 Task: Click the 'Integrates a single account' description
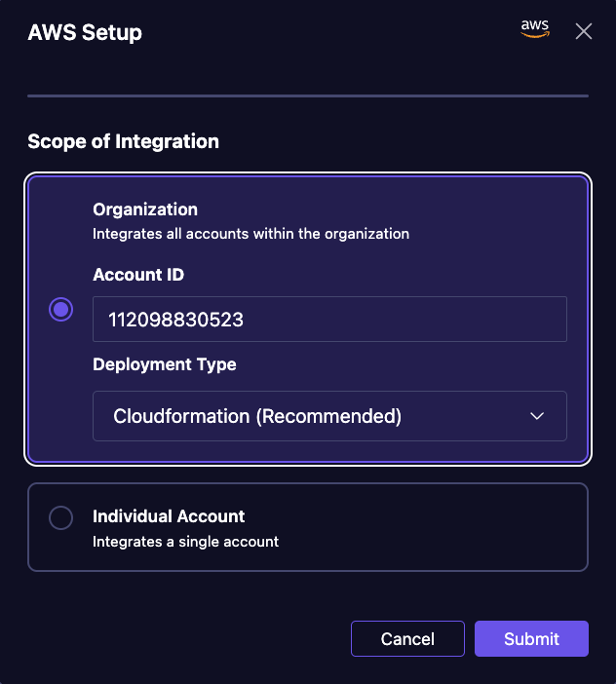coord(185,542)
